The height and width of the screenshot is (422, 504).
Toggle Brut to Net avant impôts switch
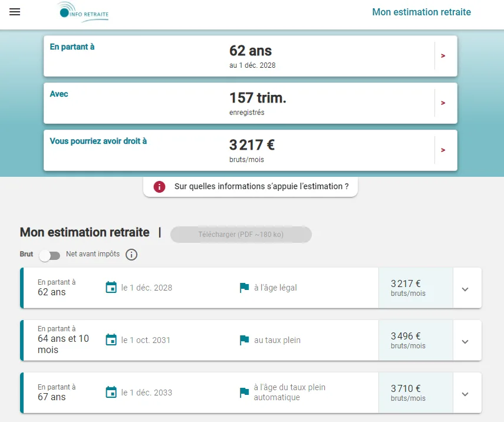tap(50, 255)
